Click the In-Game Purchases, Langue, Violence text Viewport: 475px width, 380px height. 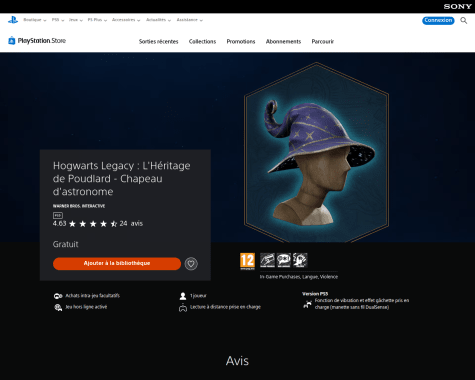(x=299, y=277)
